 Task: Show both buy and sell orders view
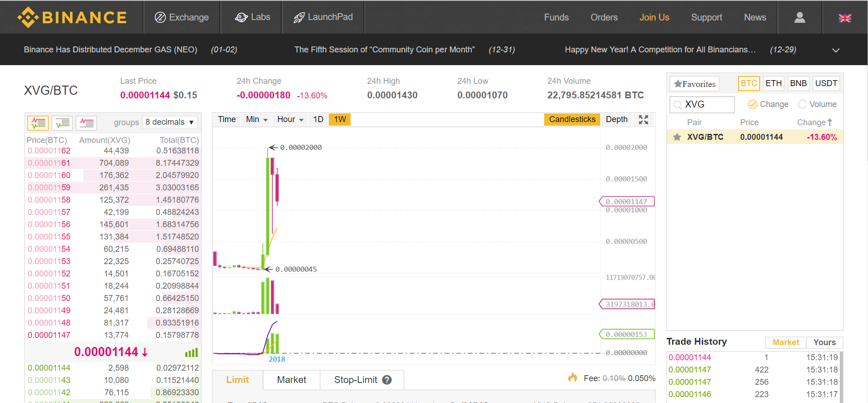pyautogui.click(x=38, y=122)
